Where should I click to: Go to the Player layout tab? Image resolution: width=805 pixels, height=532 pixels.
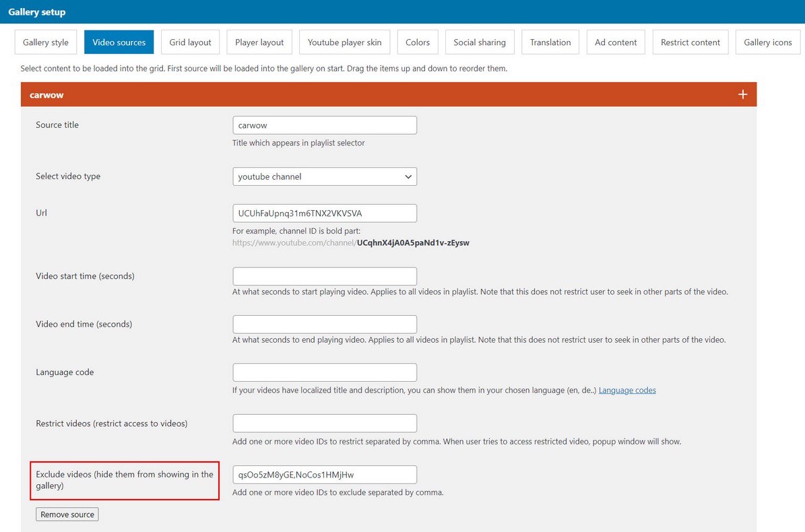(259, 42)
